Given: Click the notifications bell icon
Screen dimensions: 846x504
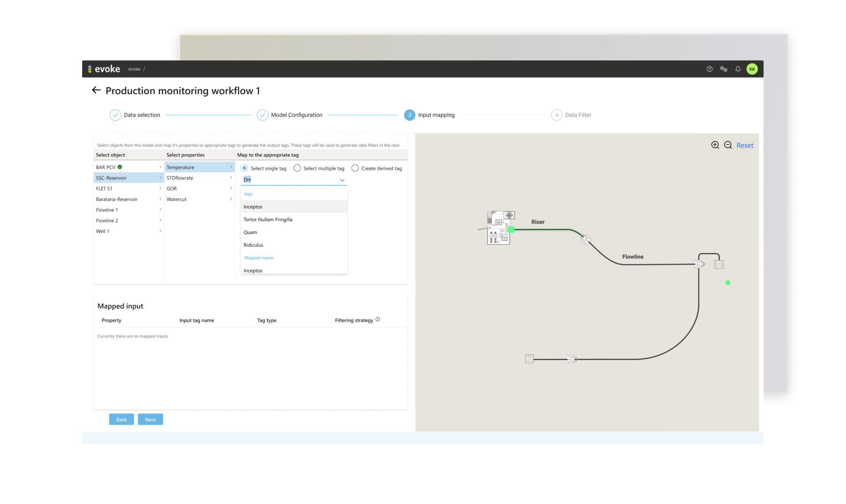Looking at the screenshot, I should point(737,69).
